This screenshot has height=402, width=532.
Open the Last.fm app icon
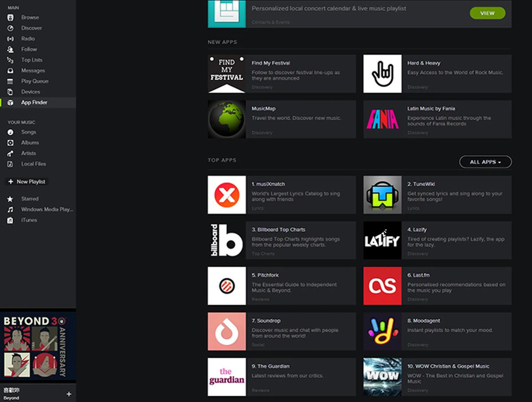coord(382,286)
